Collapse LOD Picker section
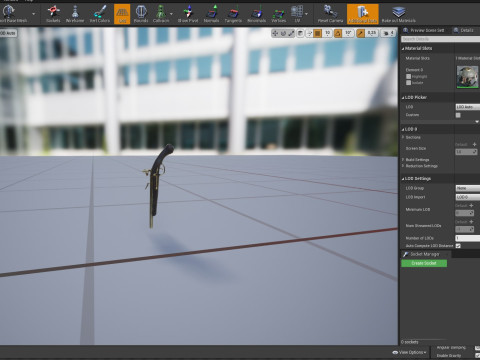480x360 pixels. pos(403,97)
